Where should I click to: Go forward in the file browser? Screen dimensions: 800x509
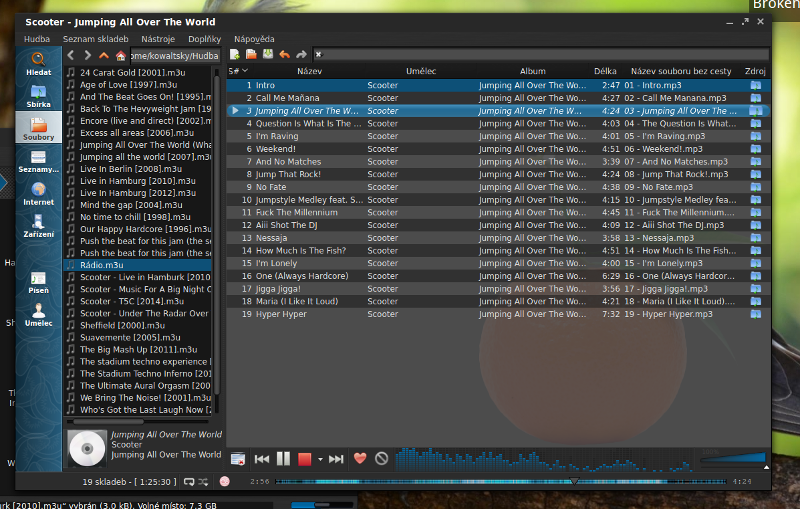[87, 55]
